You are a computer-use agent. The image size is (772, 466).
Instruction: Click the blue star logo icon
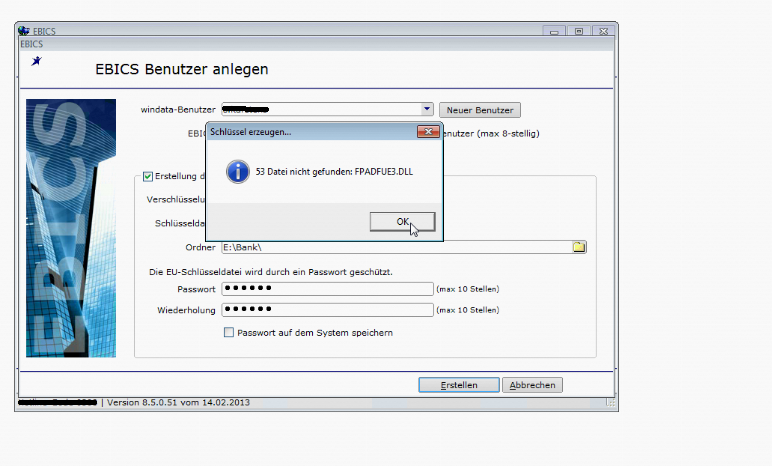pyautogui.click(x=36, y=61)
